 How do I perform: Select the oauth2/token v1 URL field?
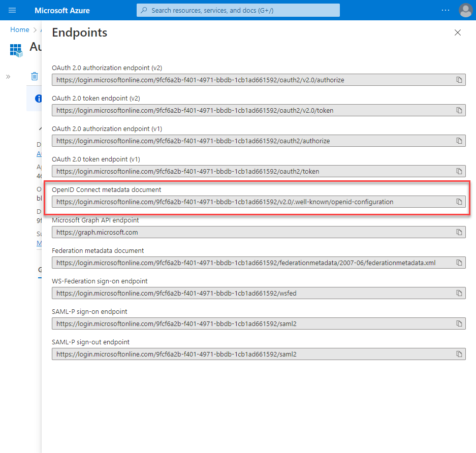tap(259, 171)
